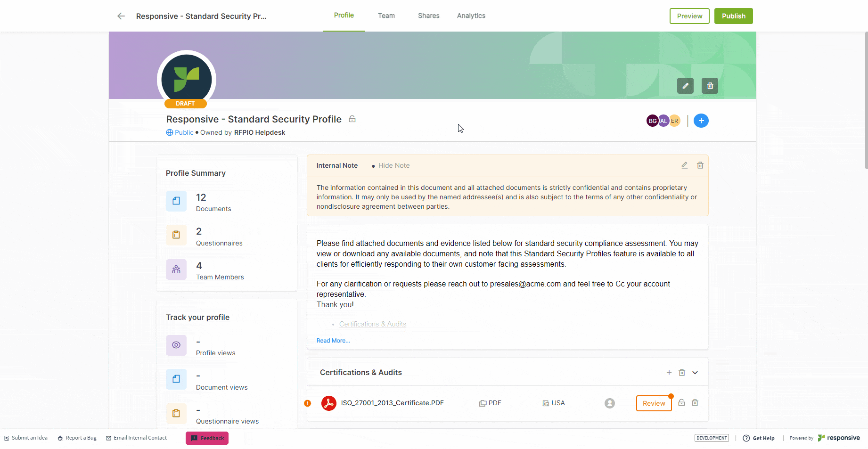
Task: Open the Profile tab
Action: [x=344, y=16]
